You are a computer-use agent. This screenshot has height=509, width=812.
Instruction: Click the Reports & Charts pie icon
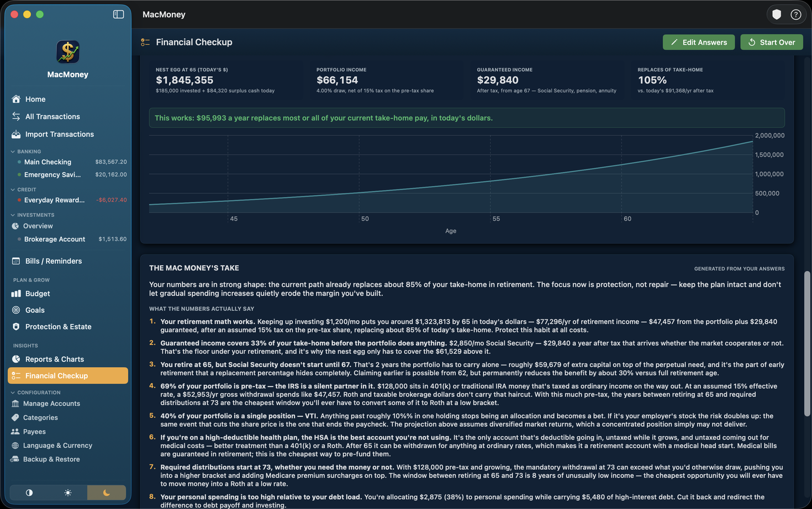pyautogui.click(x=16, y=359)
